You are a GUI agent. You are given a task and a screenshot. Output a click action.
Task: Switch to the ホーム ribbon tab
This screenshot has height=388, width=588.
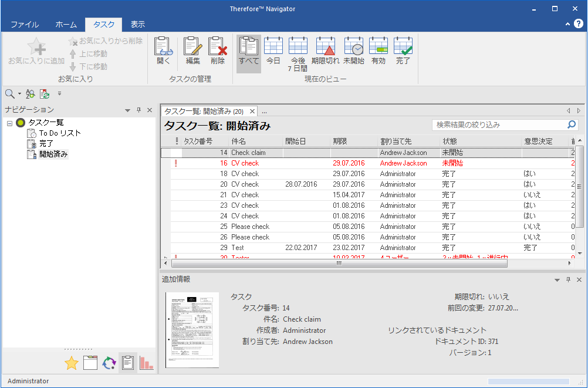[x=66, y=25]
